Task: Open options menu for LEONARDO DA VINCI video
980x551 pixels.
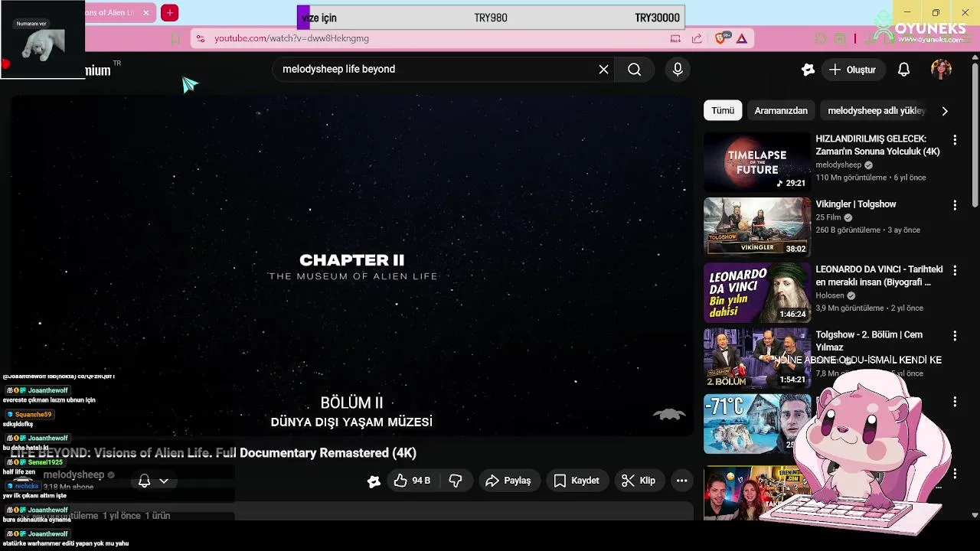Action: [x=955, y=270]
